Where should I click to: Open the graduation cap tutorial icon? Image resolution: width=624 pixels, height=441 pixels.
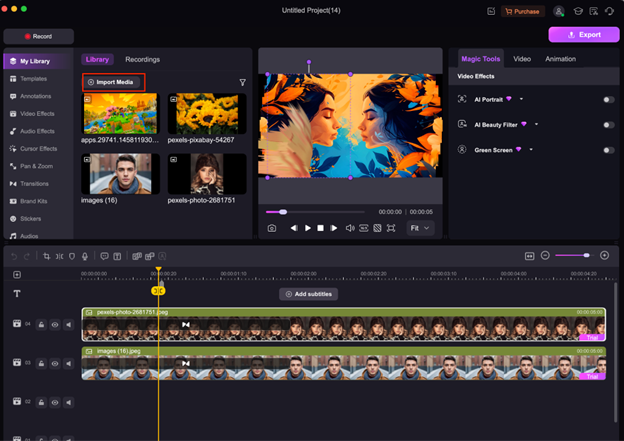coord(578,11)
